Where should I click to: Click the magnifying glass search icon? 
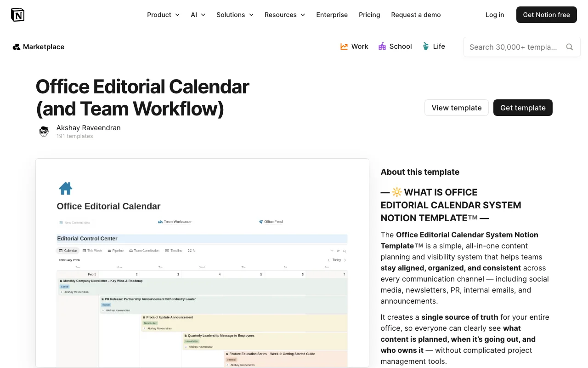coord(570,47)
